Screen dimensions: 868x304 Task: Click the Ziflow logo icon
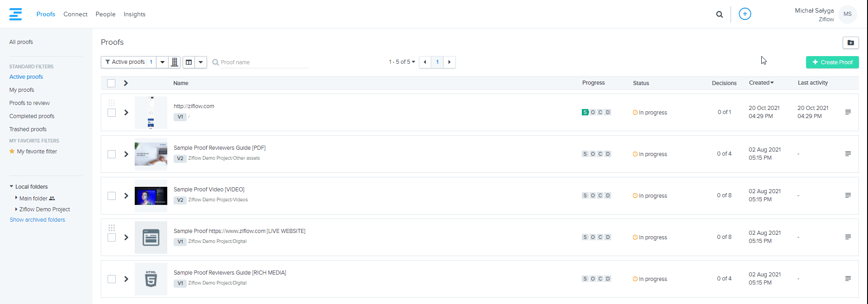pyautogui.click(x=15, y=14)
